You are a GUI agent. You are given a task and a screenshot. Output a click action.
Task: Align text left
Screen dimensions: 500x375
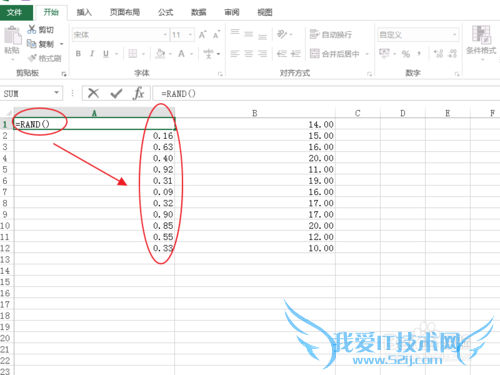tap(235, 54)
